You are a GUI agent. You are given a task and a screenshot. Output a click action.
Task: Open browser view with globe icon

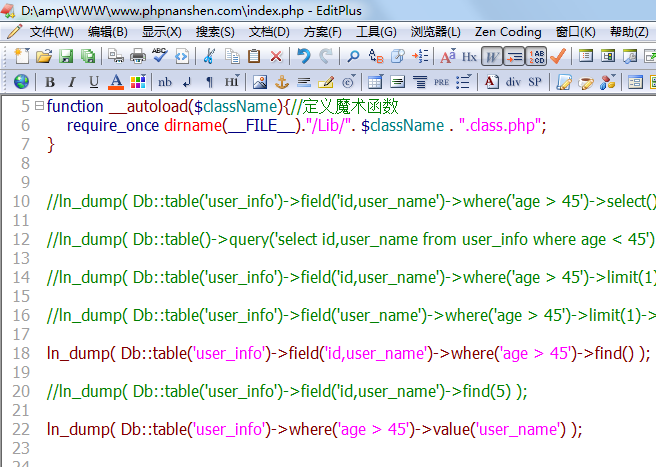[21, 82]
